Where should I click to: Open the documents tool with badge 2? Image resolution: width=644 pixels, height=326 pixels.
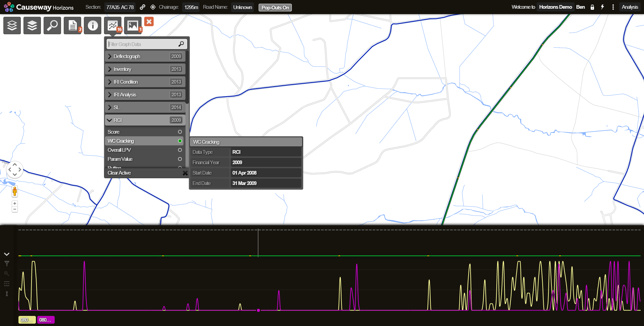[72, 26]
